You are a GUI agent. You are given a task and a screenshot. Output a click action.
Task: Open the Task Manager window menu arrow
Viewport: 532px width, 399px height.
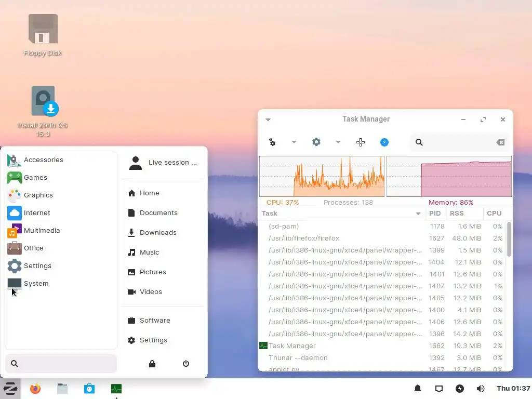268,119
